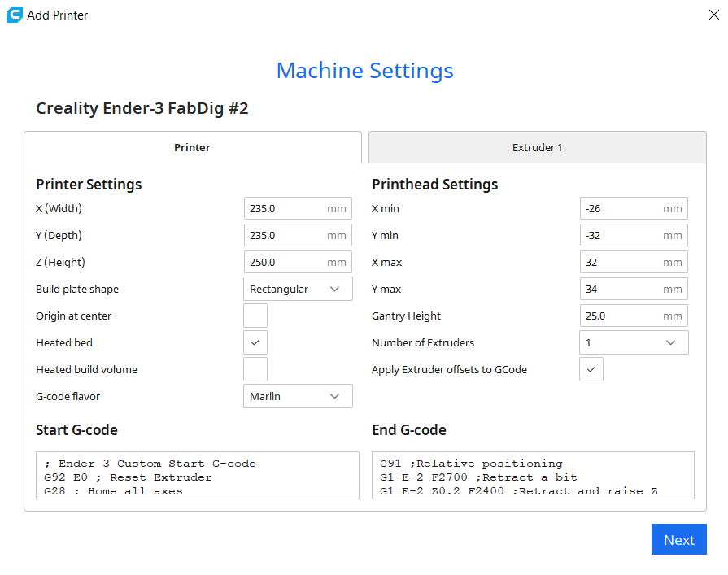Click the X (Width) input field

[298, 208]
